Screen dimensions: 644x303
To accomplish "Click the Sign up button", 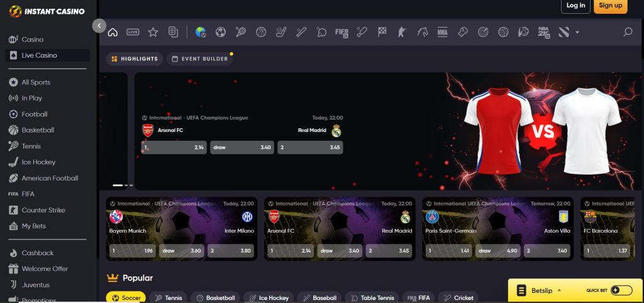I will [x=610, y=6].
